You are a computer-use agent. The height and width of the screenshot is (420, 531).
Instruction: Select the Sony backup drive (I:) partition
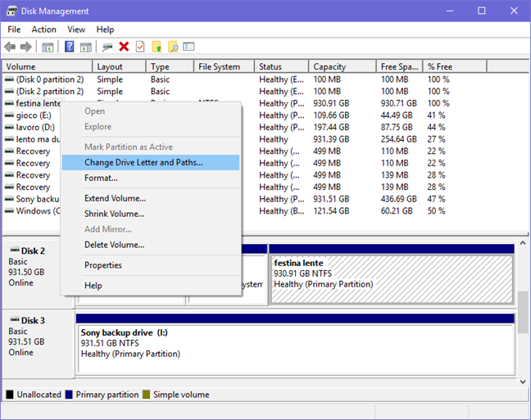click(x=296, y=349)
